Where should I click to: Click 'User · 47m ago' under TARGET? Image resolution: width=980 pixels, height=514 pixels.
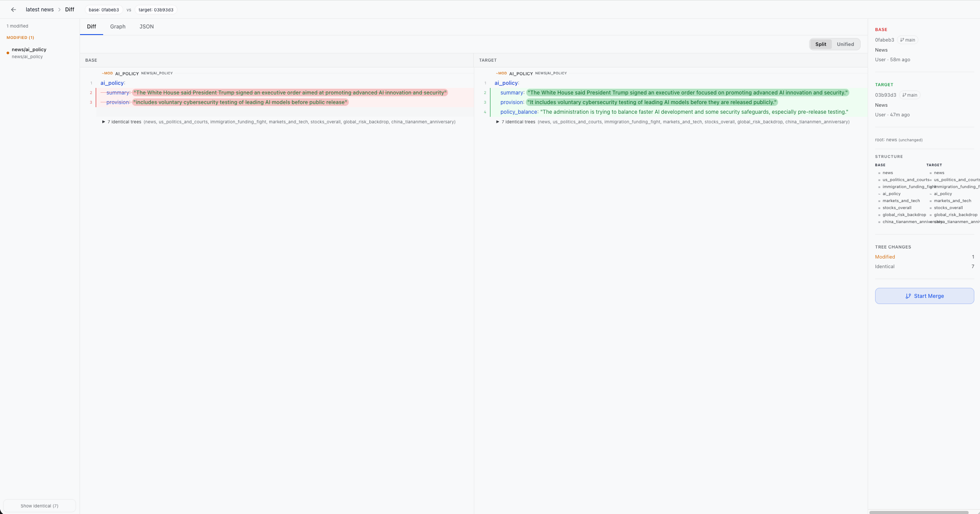tap(892, 115)
